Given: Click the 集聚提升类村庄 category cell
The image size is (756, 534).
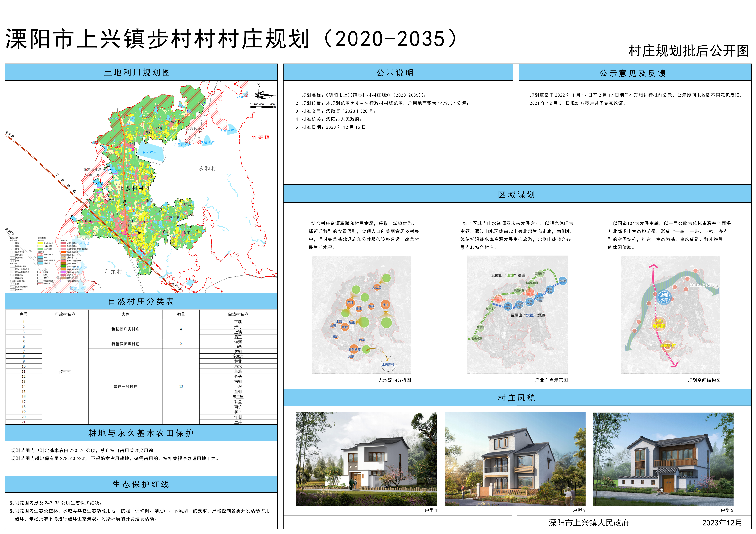Looking at the screenshot, I should pos(125,329).
